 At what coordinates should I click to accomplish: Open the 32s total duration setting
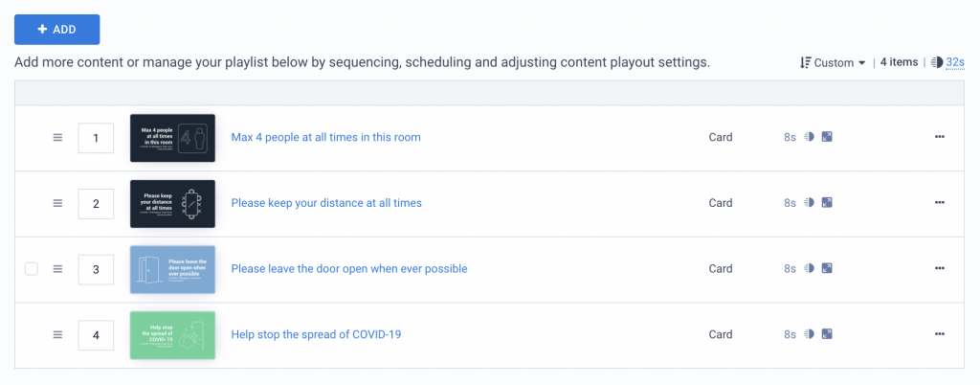(x=956, y=62)
